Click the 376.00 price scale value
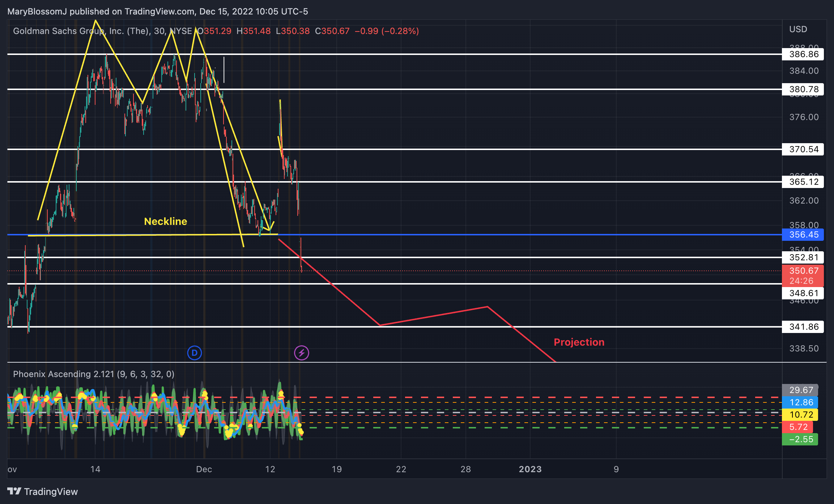 (x=804, y=117)
